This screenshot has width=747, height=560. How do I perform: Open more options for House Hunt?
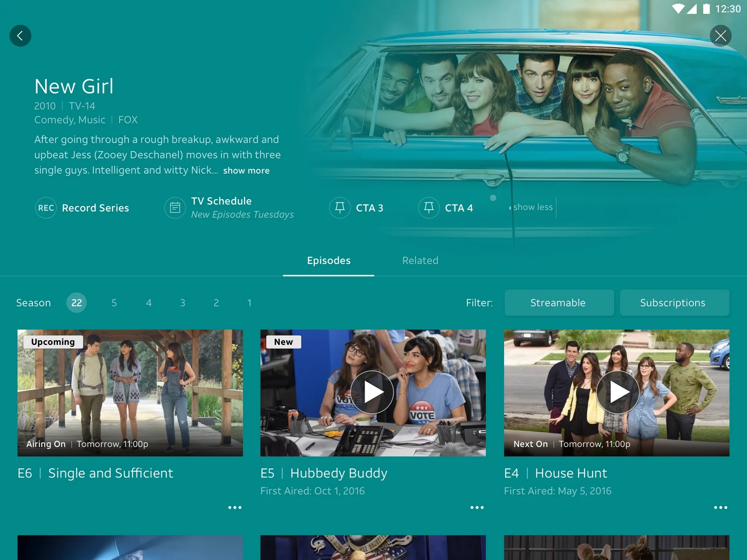click(x=721, y=507)
